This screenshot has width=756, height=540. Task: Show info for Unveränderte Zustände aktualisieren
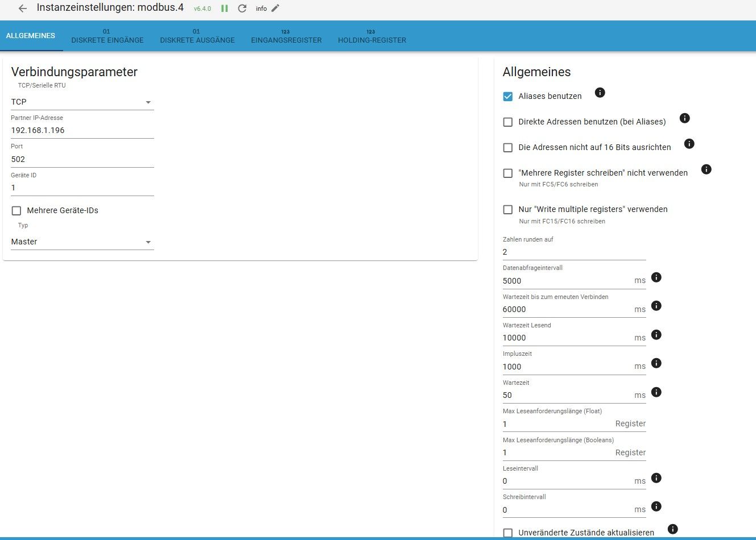coord(672,529)
